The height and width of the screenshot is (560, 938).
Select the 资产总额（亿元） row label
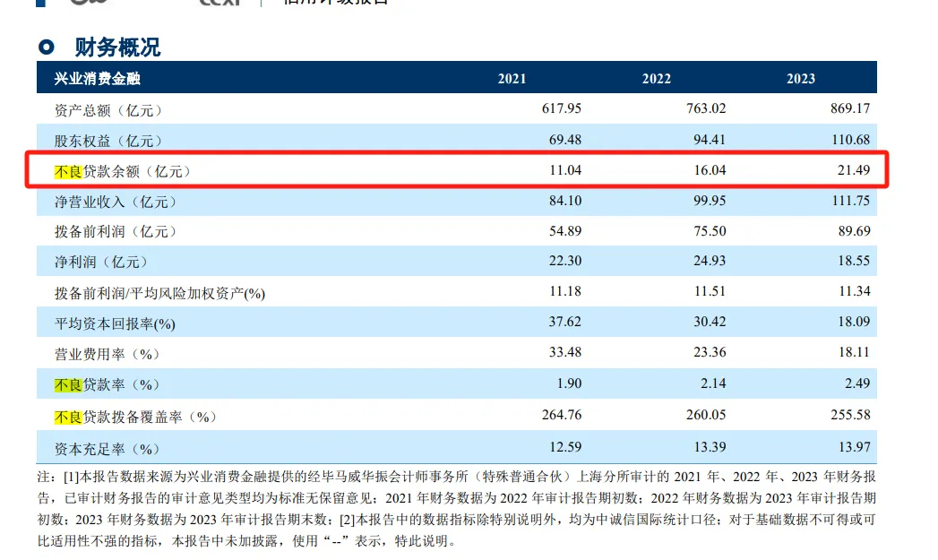coord(108,110)
